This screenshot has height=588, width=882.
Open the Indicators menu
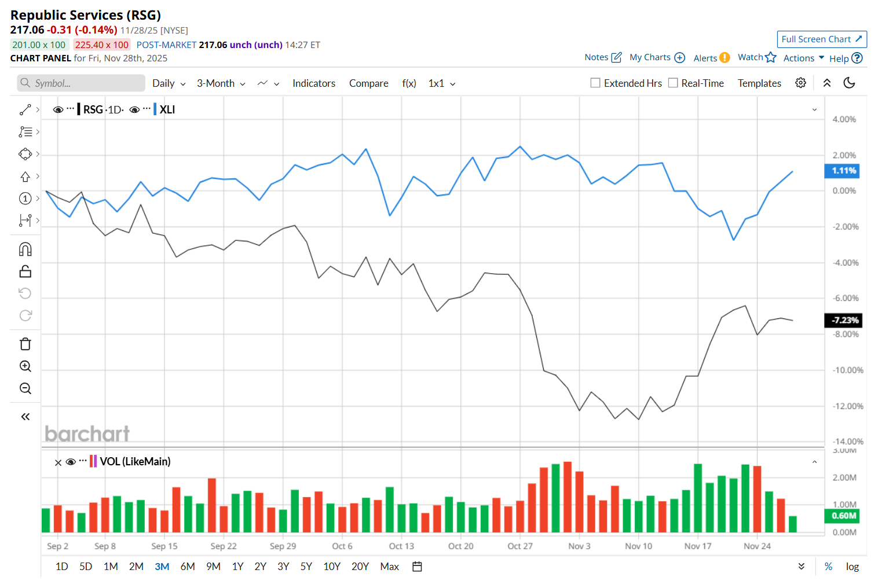313,83
